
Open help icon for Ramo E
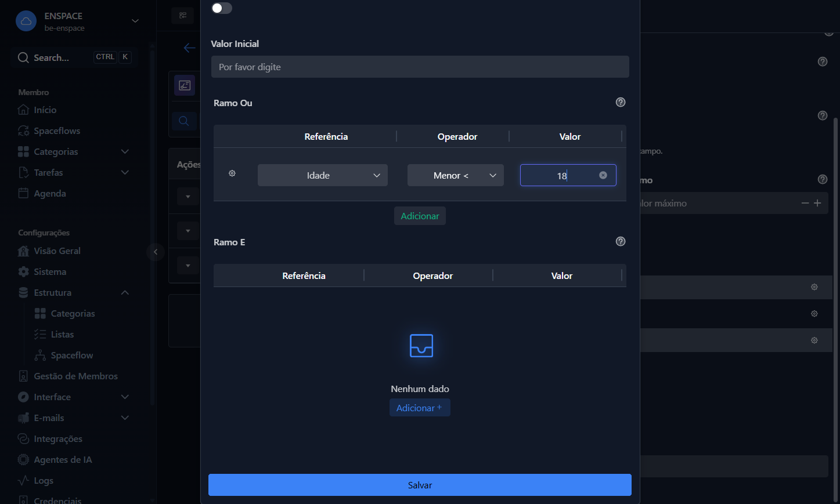point(621,241)
